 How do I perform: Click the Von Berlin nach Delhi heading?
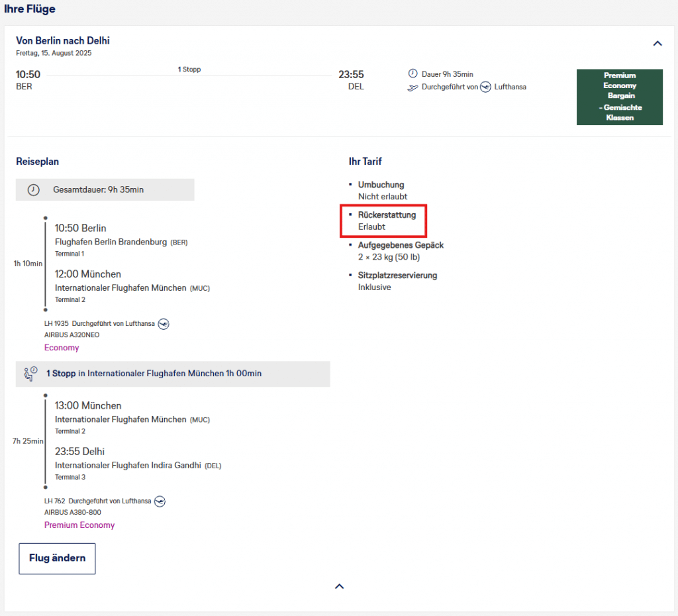pyautogui.click(x=63, y=41)
